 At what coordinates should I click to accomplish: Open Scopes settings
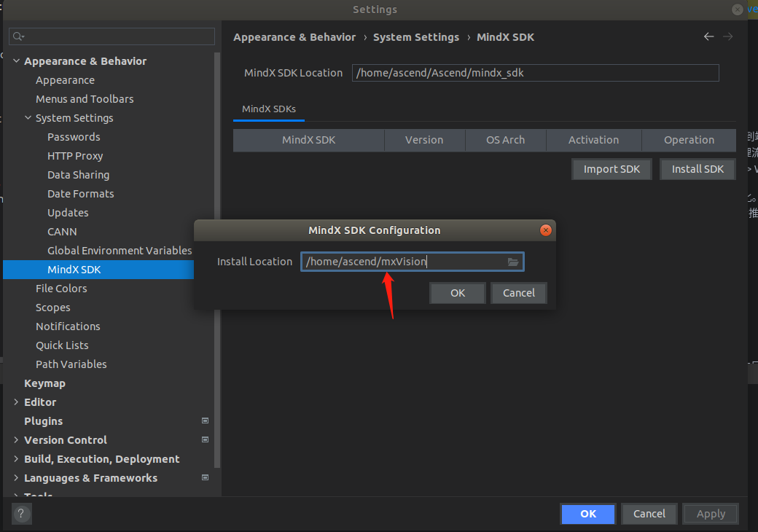(52, 308)
